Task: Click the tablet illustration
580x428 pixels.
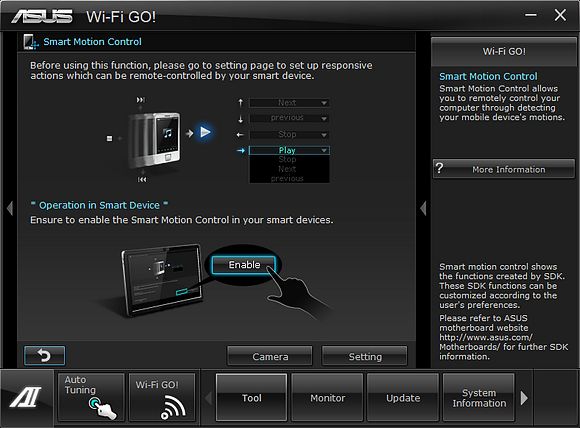Action: click(162, 280)
